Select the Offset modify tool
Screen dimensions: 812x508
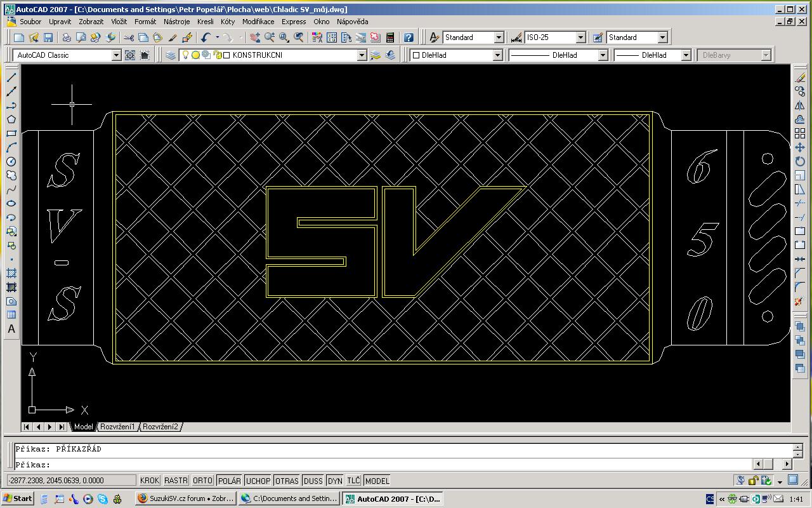tap(800, 119)
